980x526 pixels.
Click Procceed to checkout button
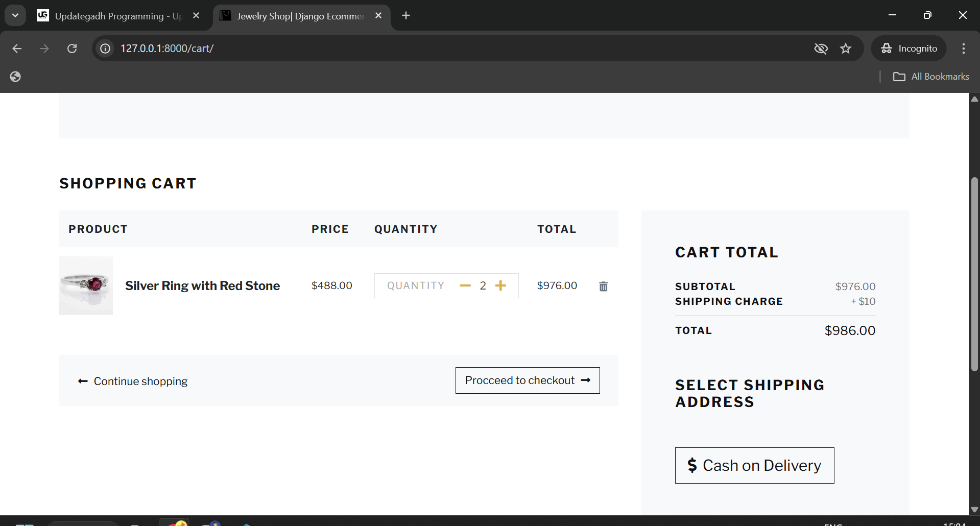[x=527, y=380]
